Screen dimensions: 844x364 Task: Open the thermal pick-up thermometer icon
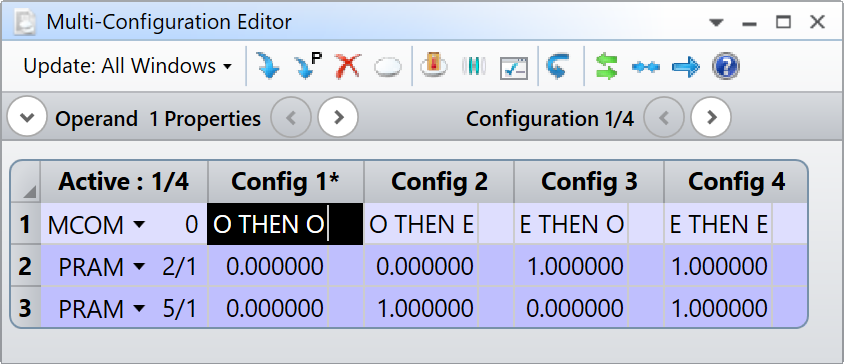(434, 66)
